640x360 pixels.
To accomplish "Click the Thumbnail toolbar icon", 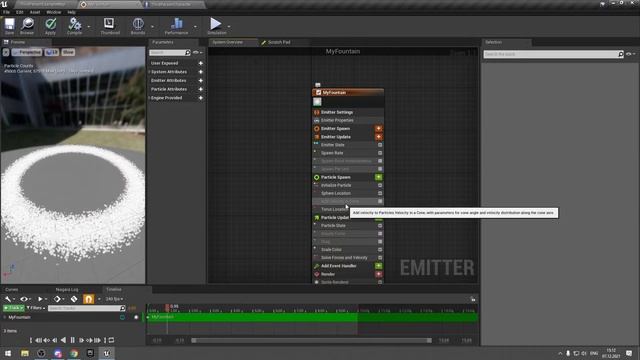I will (109, 23).
